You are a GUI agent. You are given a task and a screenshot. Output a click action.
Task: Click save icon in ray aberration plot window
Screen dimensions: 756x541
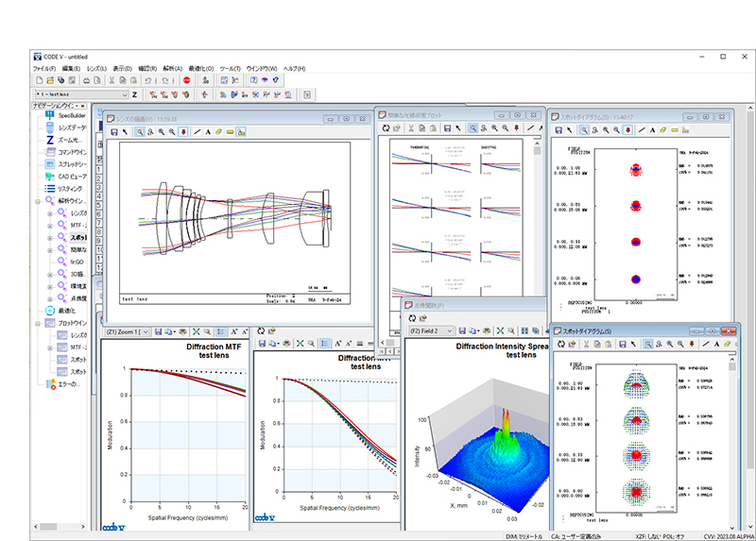(447, 128)
